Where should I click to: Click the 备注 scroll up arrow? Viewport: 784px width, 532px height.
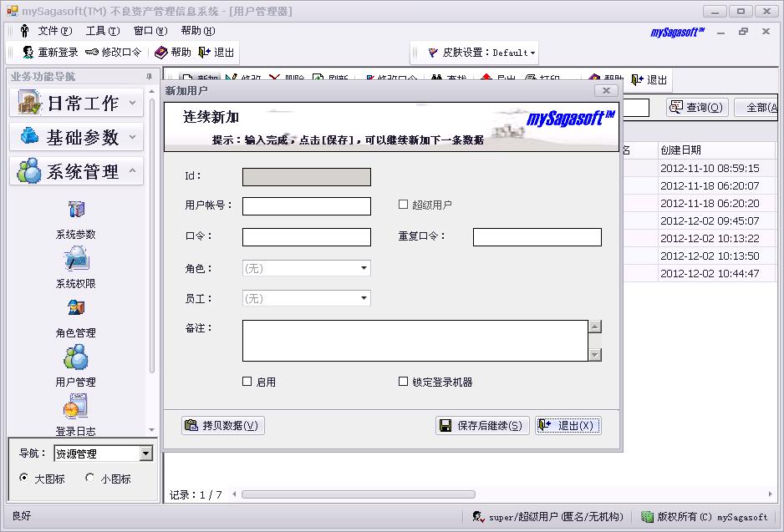[595, 327]
